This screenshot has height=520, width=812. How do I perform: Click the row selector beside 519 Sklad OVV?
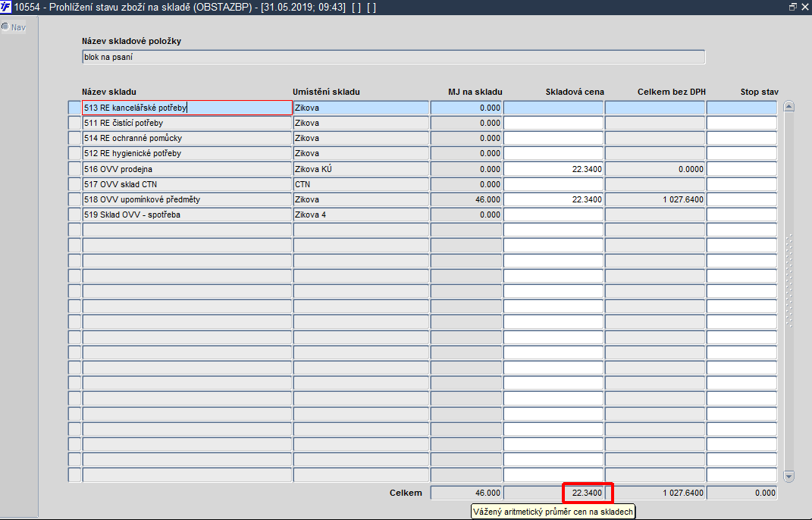pyautogui.click(x=74, y=215)
